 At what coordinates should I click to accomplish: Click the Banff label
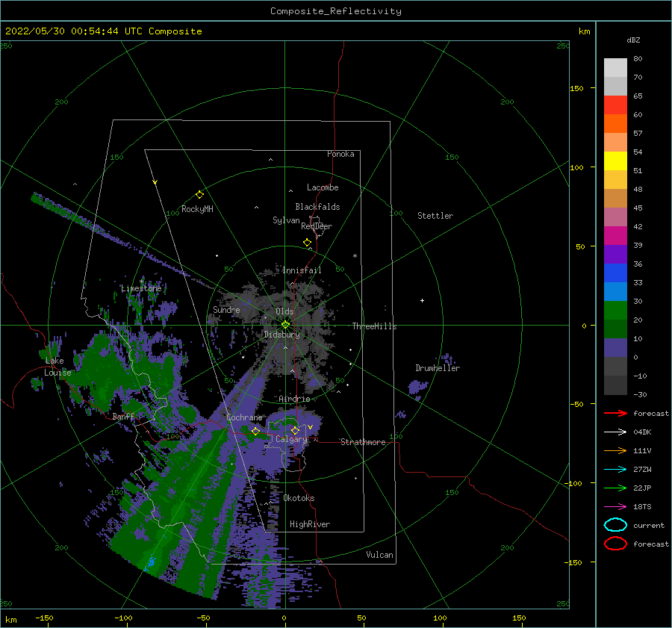[x=123, y=416]
